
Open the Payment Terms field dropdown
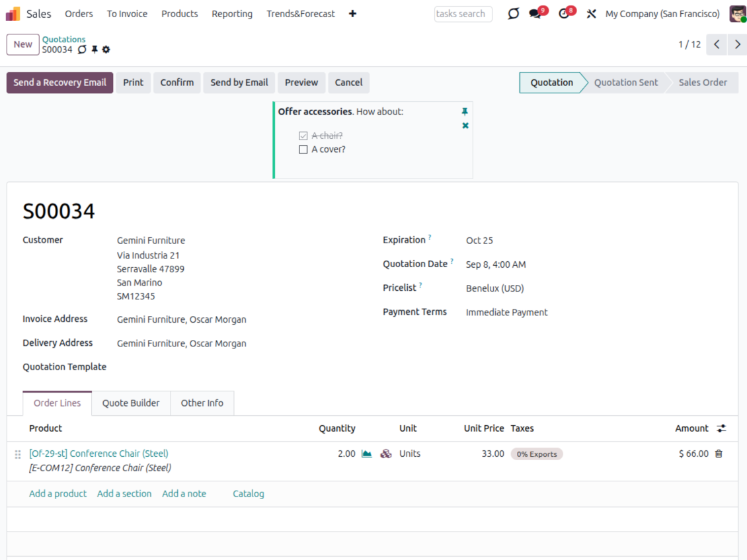coord(506,312)
